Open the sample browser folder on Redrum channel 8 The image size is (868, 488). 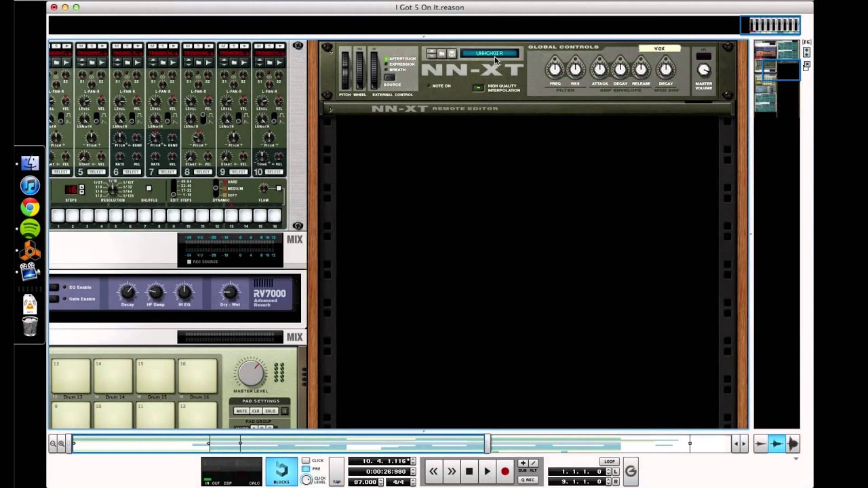197,62
